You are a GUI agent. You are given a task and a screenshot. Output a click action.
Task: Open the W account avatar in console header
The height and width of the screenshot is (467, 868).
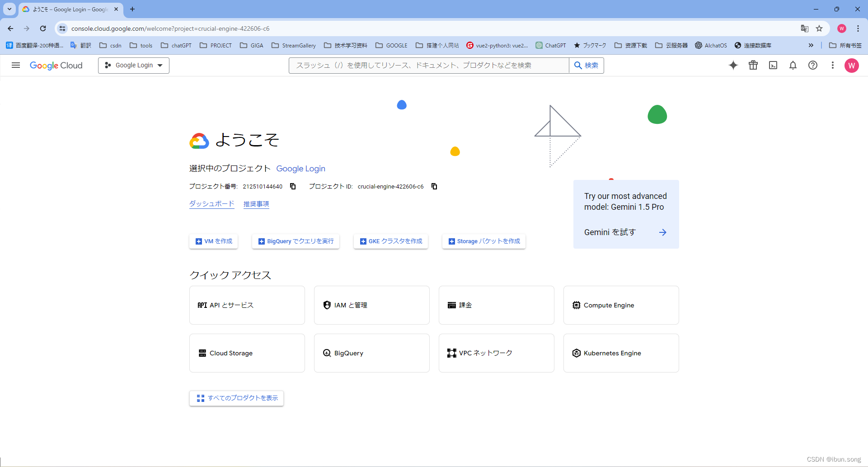pyautogui.click(x=852, y=65)
